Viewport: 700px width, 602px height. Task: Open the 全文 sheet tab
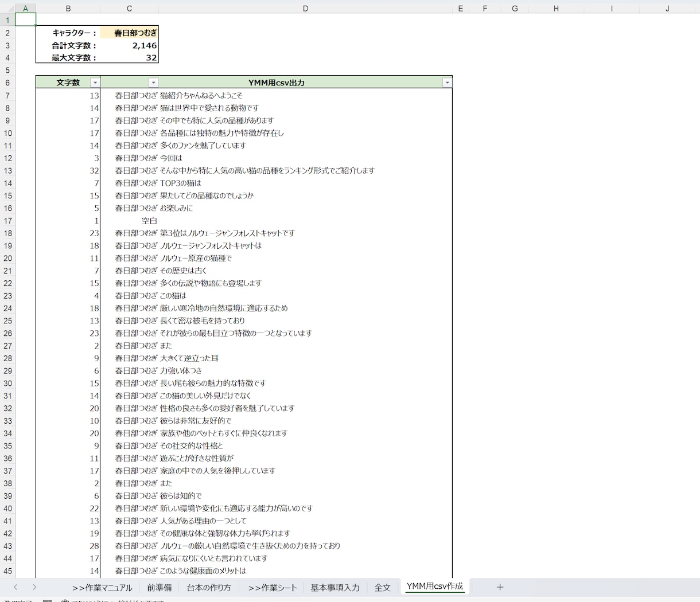coord(382,588)
